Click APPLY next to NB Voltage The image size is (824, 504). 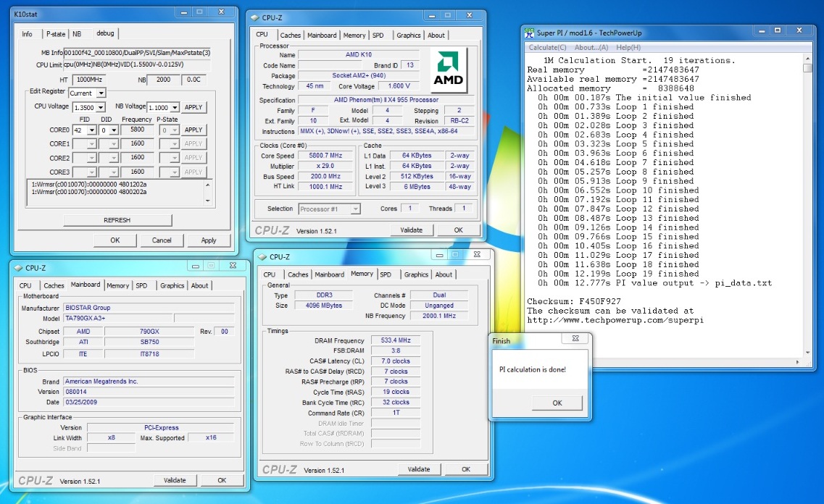point(193,107)
